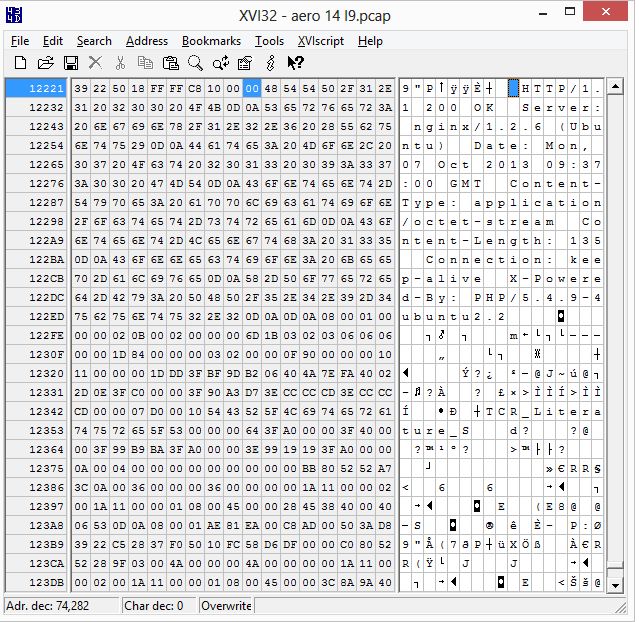This screenshot has width=639, height=622.
Task: Click the About info icon
Action: click(271, 63)
